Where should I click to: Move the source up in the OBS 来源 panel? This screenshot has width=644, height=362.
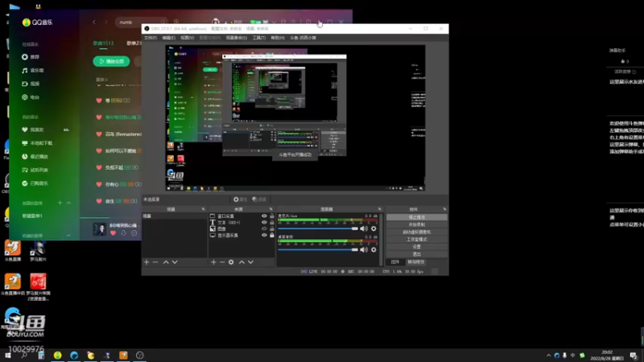click(242, 262)
